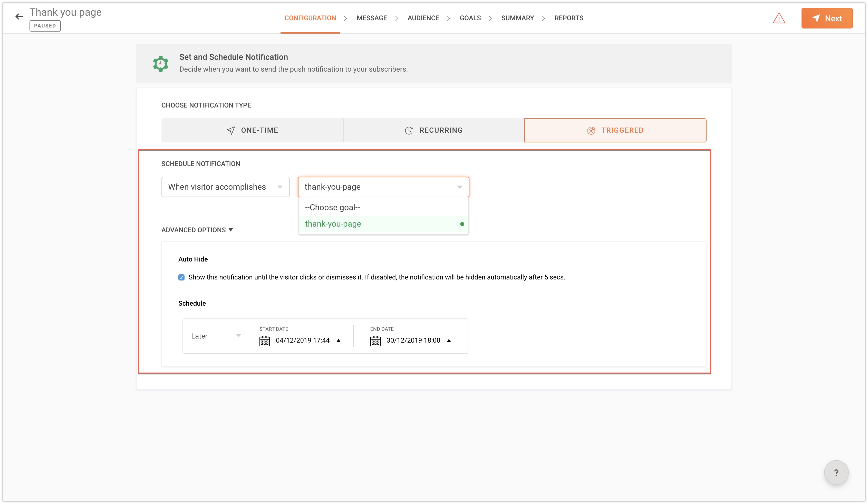Select thank-you-page in the goal list
The image size is (868, 504).
(x=333, y=224)
